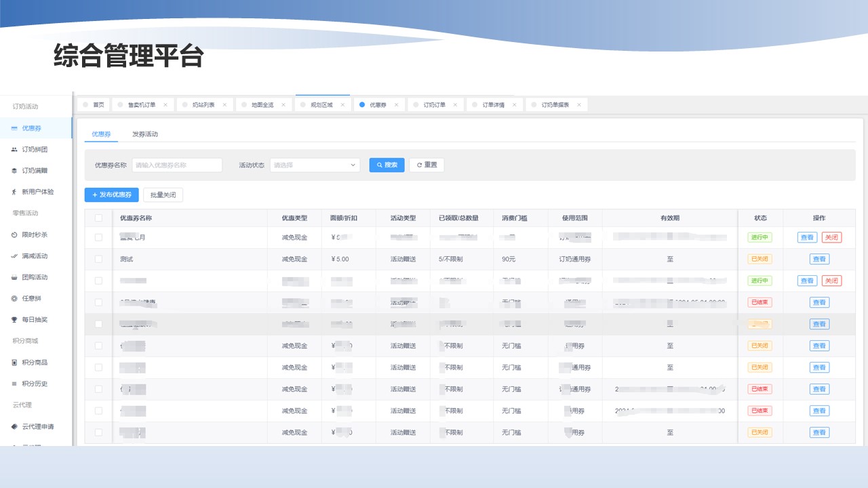This screenshot has height=488, width=868.
Task: Click the 已领取/总数量 column header
Action: (x=458, y=218)
